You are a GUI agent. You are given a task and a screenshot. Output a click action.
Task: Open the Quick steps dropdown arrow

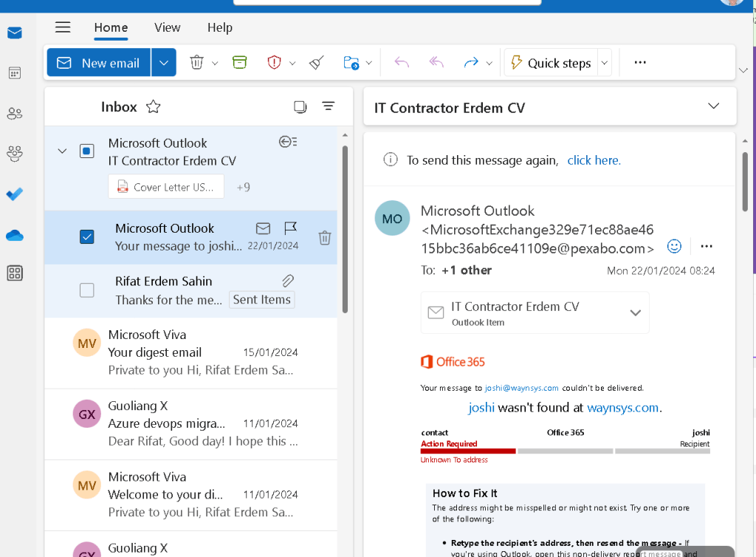(604, 63)
